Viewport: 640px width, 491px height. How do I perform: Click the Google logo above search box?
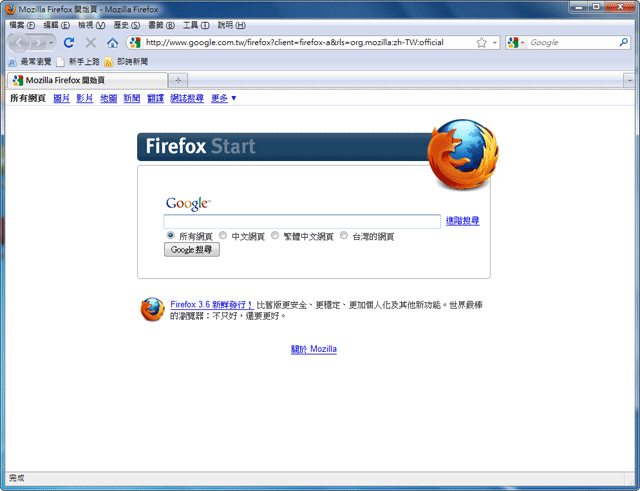coord(188,203)
